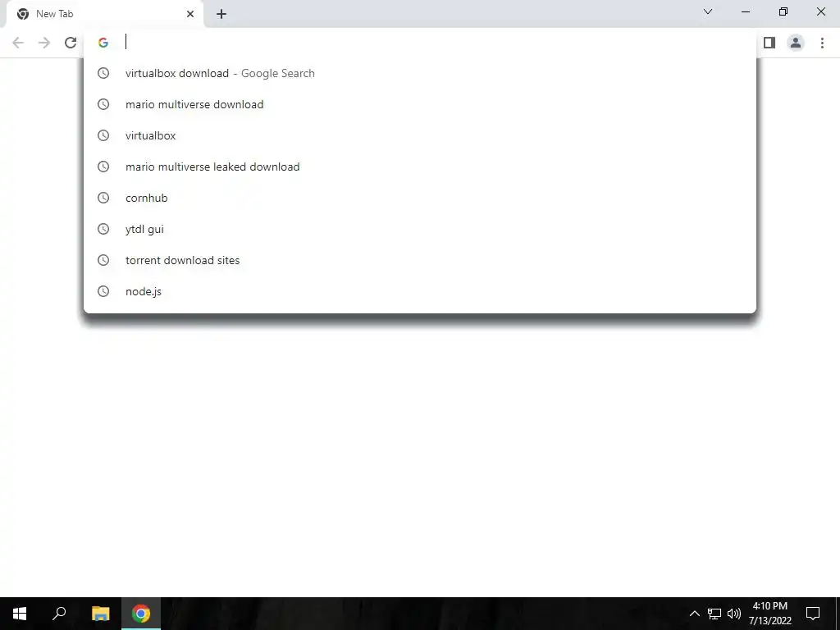Click the Chrome taskbar icon
Screen dimensions: 840x630
(141, 614)
